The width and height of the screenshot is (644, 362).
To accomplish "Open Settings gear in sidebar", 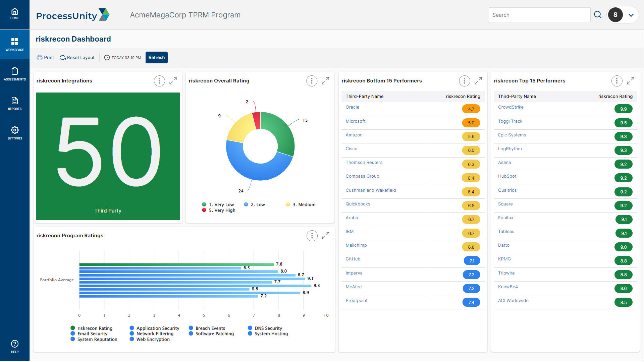I will point(15,133).
